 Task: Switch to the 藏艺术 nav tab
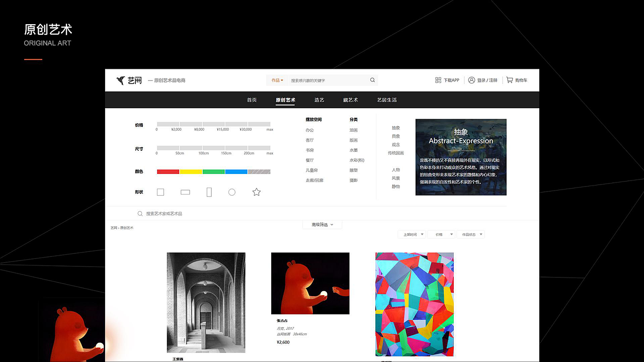(351, 100)
